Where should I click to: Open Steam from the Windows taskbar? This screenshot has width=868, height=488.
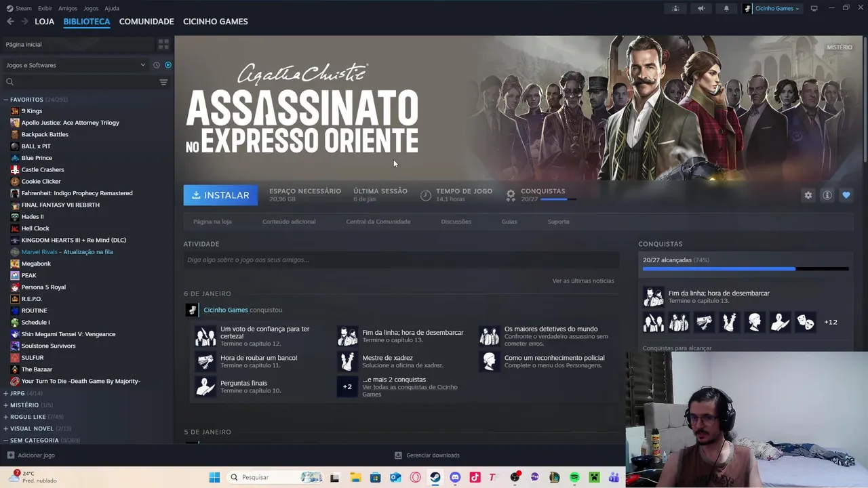click(435, 477)
